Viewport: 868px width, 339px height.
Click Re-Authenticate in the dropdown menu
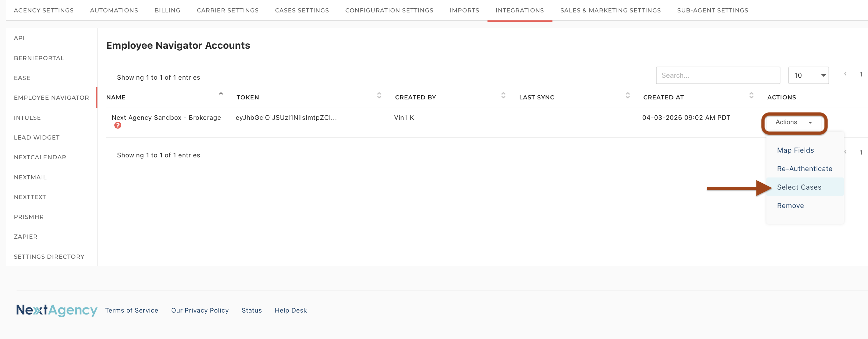click(804, 169)
